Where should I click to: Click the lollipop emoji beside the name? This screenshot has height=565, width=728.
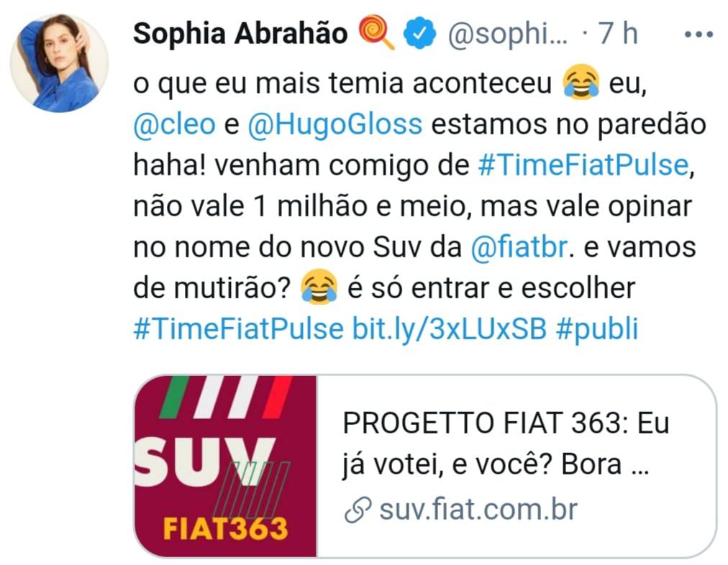[376, 32]
